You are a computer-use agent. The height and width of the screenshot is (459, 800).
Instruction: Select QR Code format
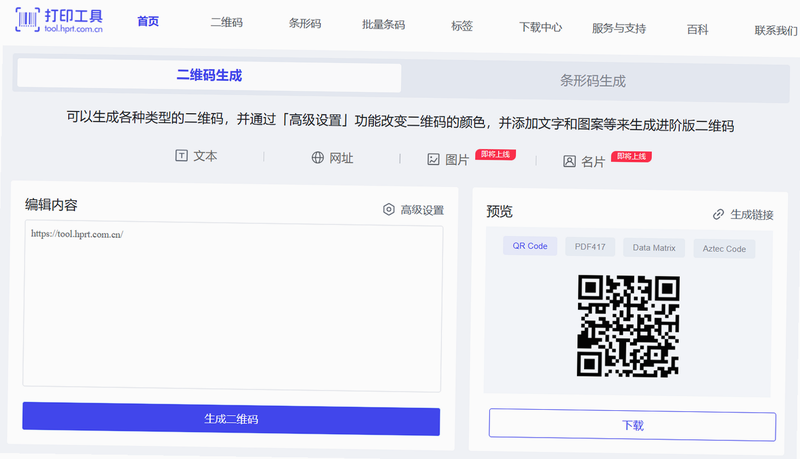tap(530, 246)
